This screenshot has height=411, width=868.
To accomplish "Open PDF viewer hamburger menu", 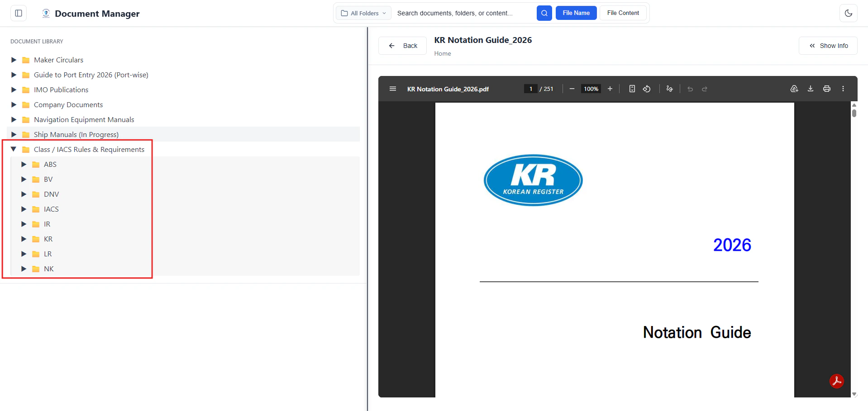I will tap(393, 89).
